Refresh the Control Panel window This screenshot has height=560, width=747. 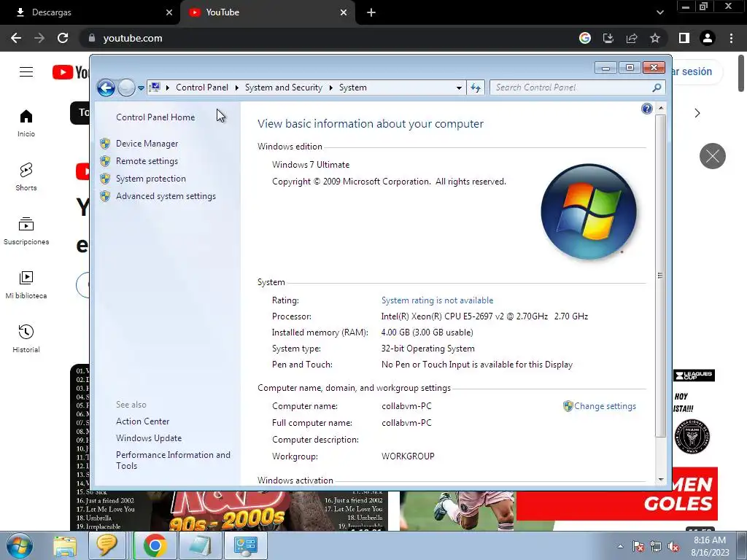[476, 87]
